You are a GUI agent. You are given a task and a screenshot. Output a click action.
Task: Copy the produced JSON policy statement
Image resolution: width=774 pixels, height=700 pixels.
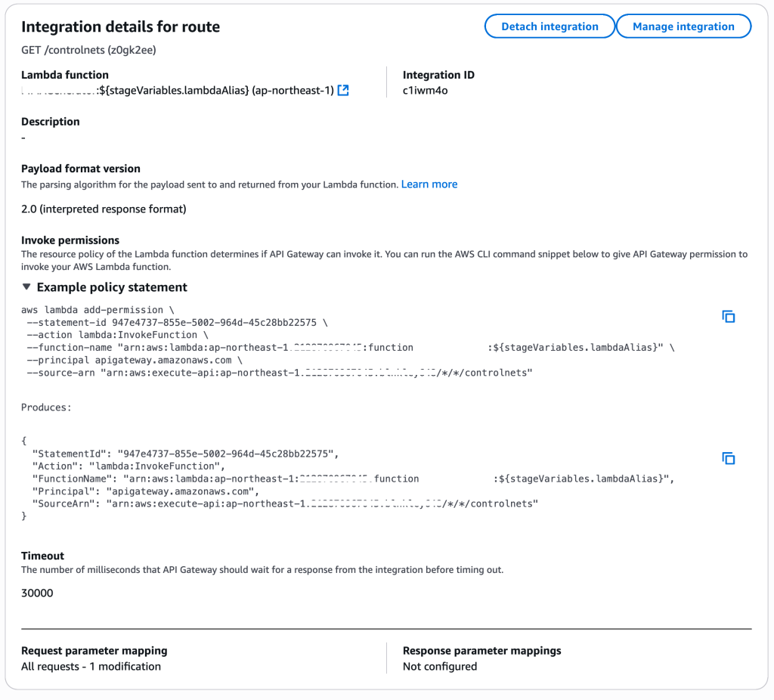[x=729, y=458]
